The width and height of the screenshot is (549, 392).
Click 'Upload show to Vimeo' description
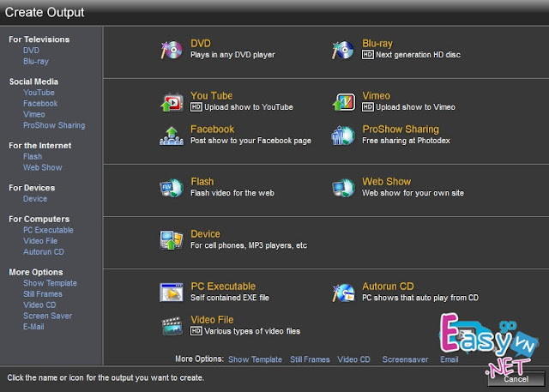(415, 107)
